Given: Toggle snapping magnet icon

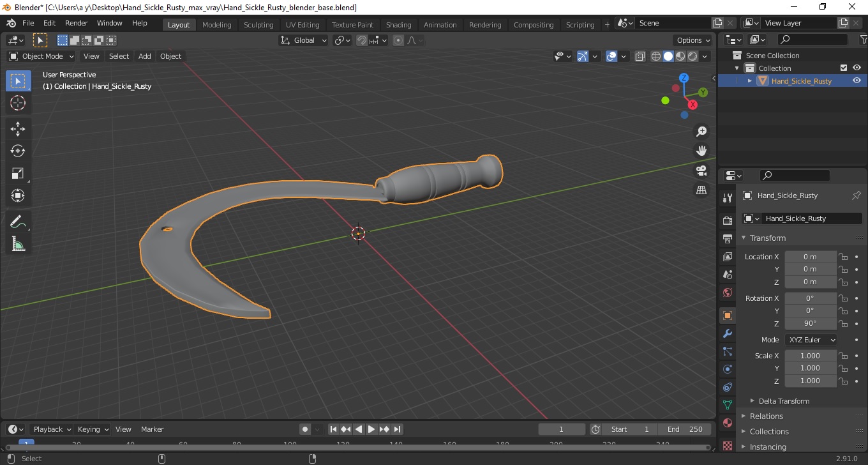Looking at the screenshot, I should tap(363, 40).
